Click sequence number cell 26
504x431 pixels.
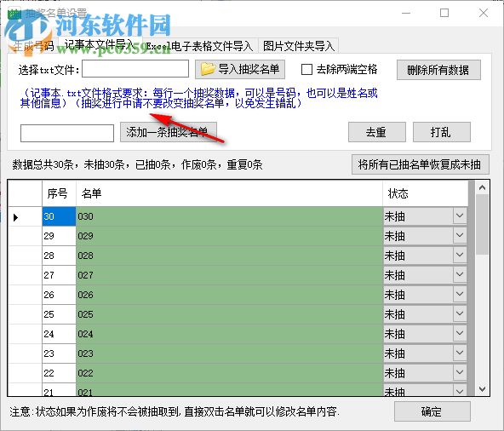point(59,295)
